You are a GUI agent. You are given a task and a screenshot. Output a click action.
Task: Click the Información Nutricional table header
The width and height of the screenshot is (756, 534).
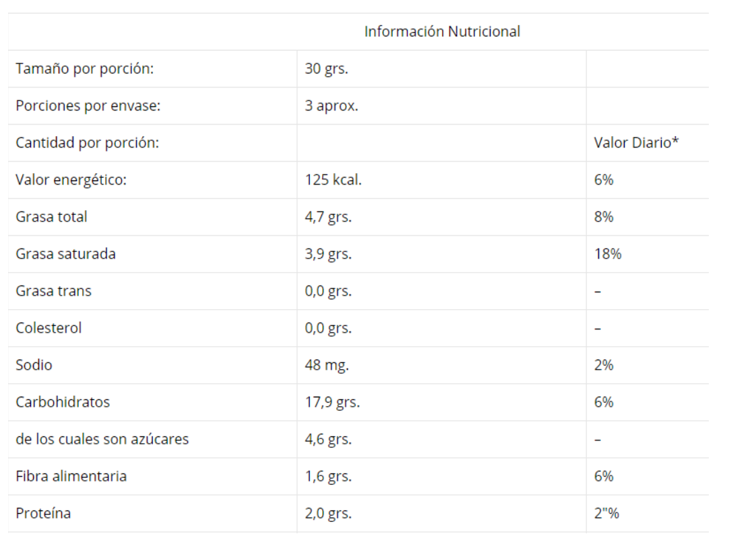pos(442,32)
